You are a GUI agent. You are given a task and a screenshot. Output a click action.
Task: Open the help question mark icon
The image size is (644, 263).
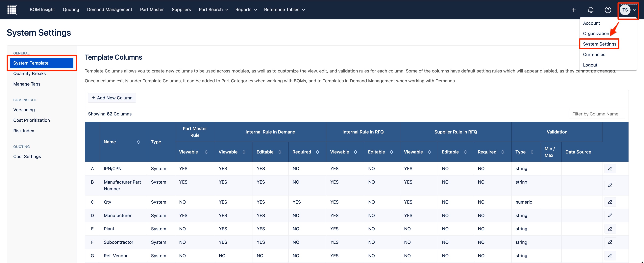point(608,10)
